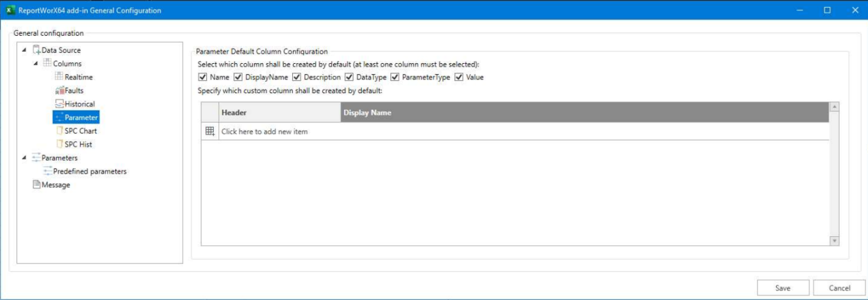Select the SPC Chart tree item
The image size is (868, 300).
pyautogui.click(x=81, y=131)
